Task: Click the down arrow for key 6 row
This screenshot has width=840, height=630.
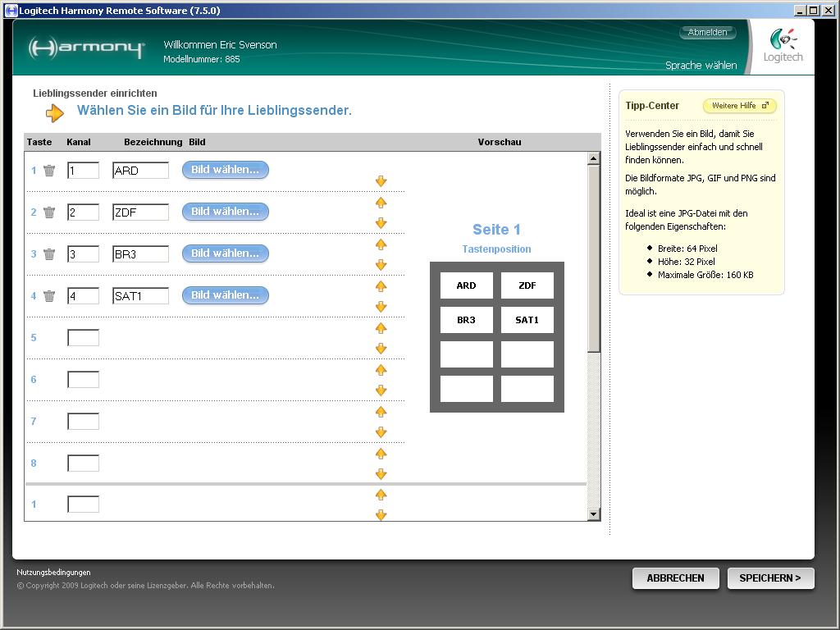Action: 381,390
